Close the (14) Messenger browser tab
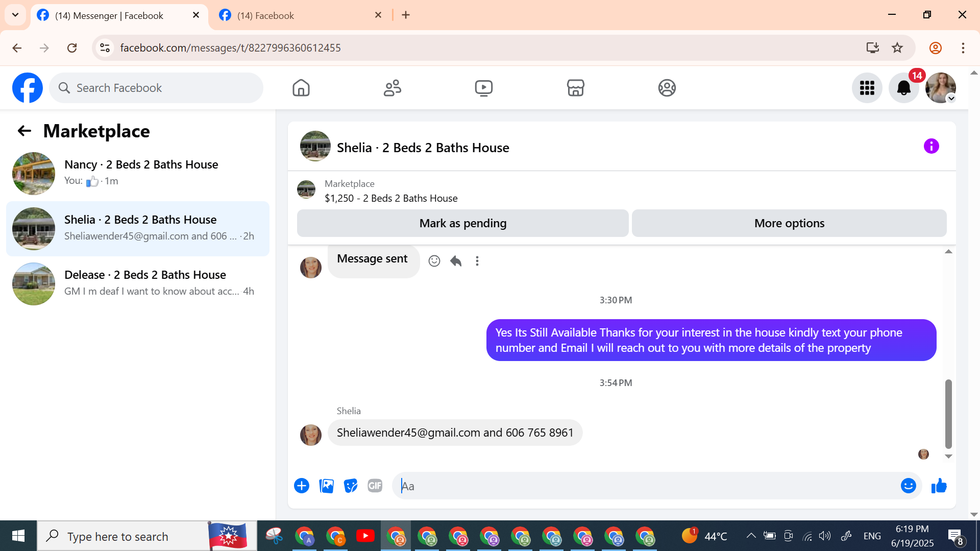 pos(196,15)
